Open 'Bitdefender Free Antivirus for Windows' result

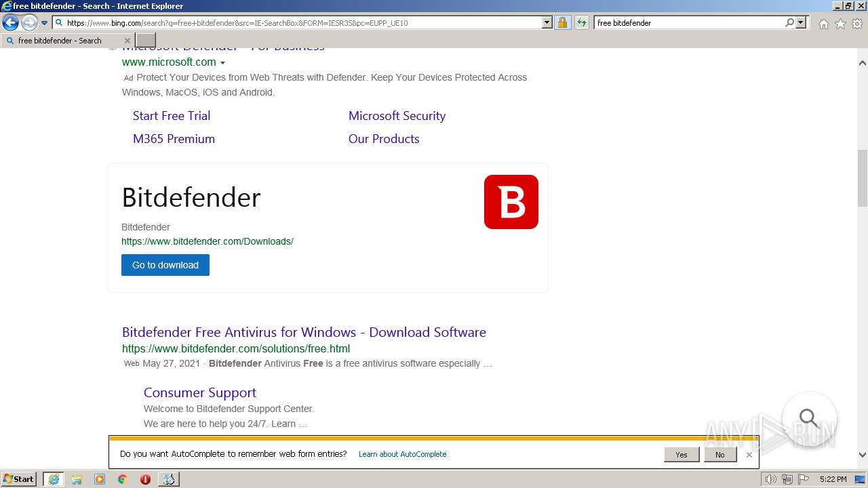point(304,332)
